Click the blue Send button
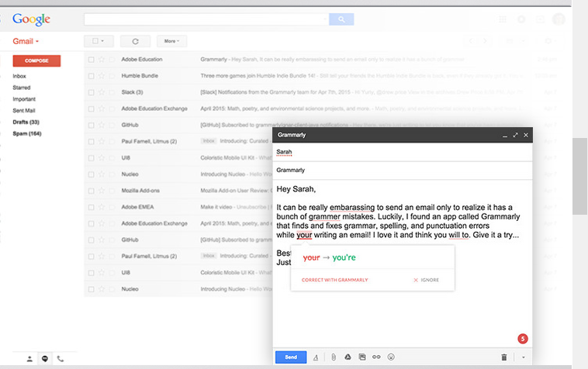This screenshot has width=588, height=369. (x=291, y=357)
